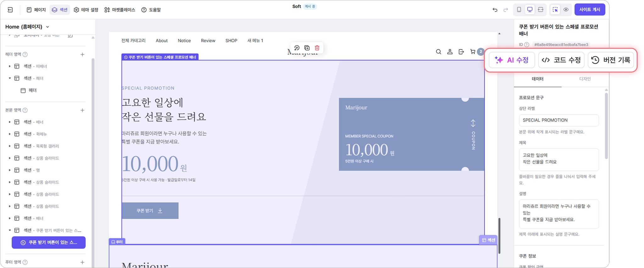
Task: Click the cart count badge showing 2
Action: point(480,52)
